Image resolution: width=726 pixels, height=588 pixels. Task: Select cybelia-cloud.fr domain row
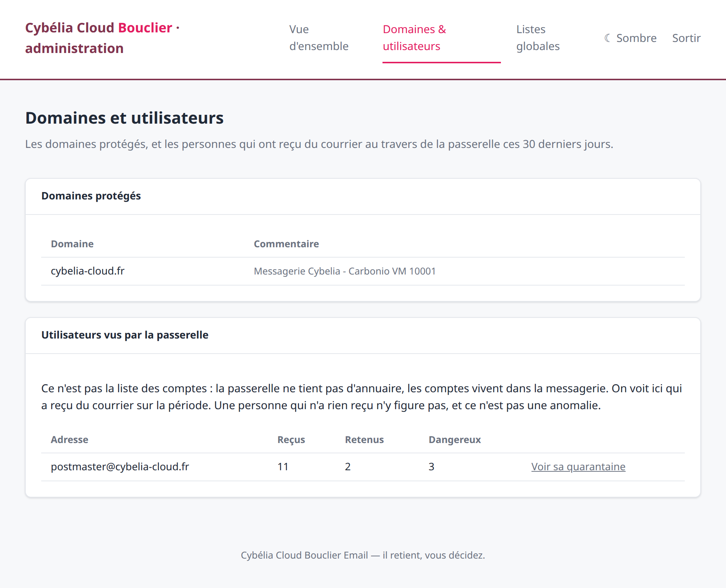coord(363,271)
